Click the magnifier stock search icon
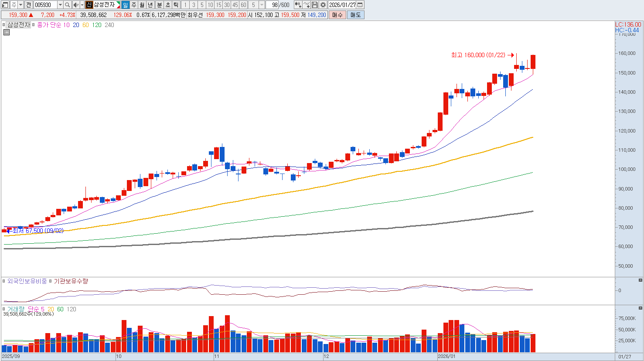The height and width of the screenshot is (361, 644). pyautogui.click(x=68, y=5)
